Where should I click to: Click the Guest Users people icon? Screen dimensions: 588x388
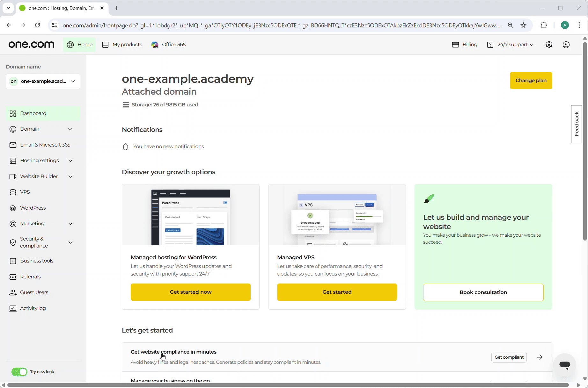[x=13, y=292]
